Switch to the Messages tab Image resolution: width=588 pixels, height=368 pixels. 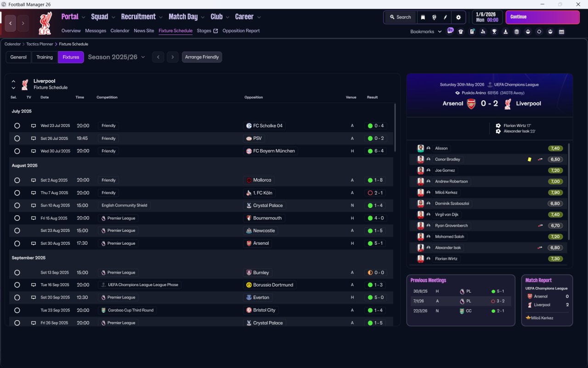coord(96,31)
